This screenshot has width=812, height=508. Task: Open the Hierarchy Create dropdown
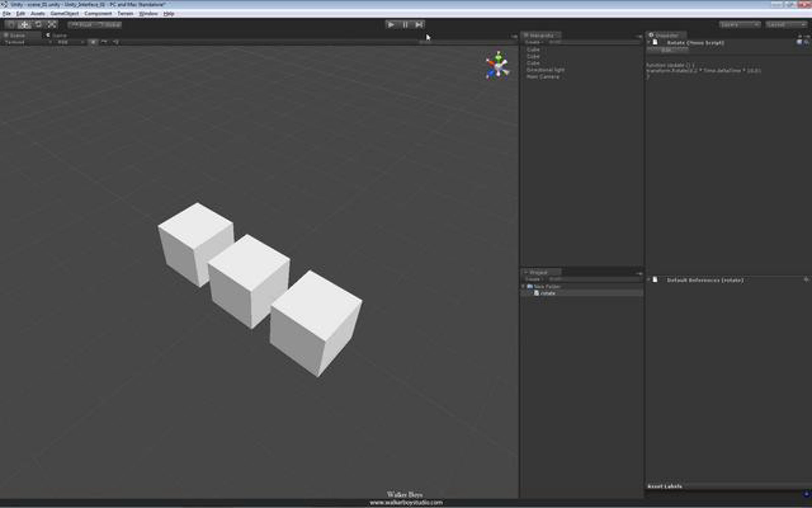(534, 42)
